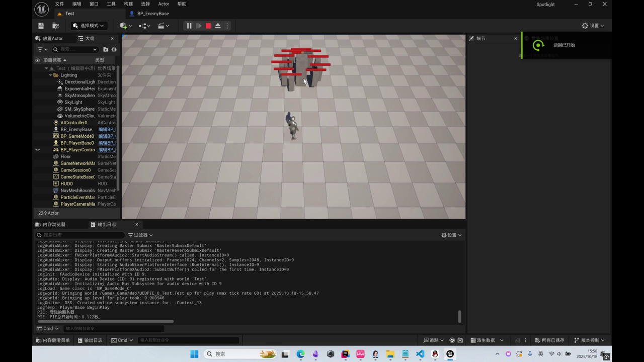644x362 pixels.
Task: Click the output log search field
Action: (x=80, y=235)
